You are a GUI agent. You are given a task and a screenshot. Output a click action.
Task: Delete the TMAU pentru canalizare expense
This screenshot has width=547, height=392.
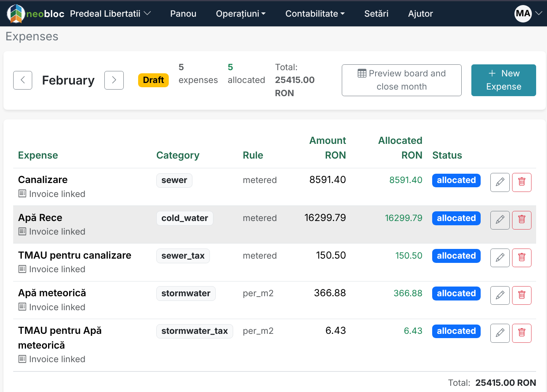coord(522,257)
